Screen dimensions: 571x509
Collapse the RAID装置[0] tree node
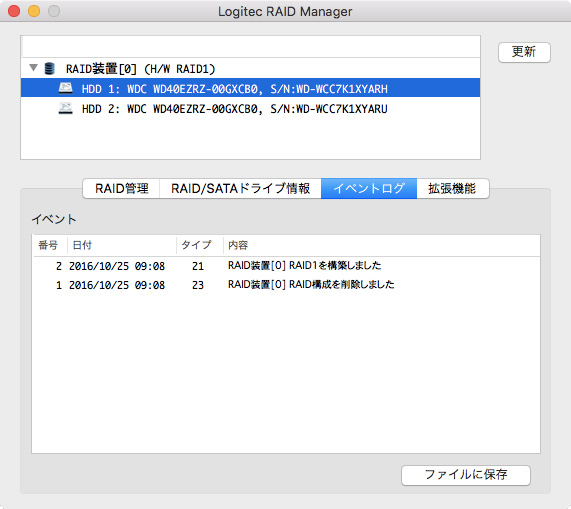coord(34,68)
